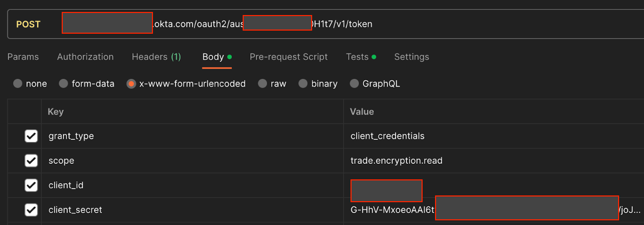The image size is (644, 225).
Task: Open the POST method dropdown
Action: pos(29,24)
